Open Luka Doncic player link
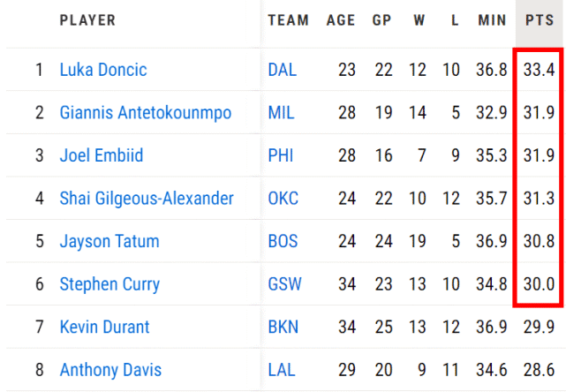The image size is (566, 392). (x=103, y=70)
